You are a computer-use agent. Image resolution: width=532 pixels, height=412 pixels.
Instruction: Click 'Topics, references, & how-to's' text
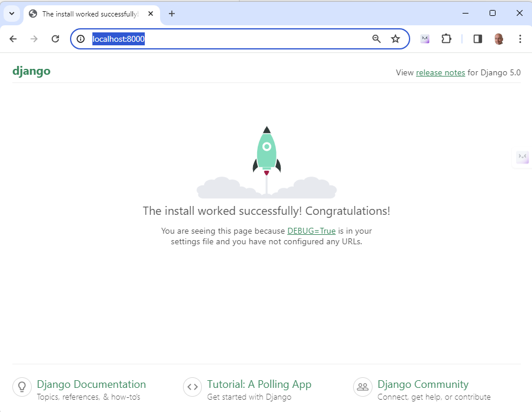[88, 397]
